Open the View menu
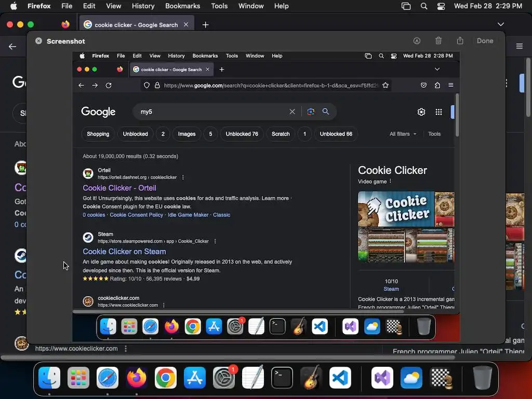Image resolution: width=532 pixels, height=399 pixels. 113,6
